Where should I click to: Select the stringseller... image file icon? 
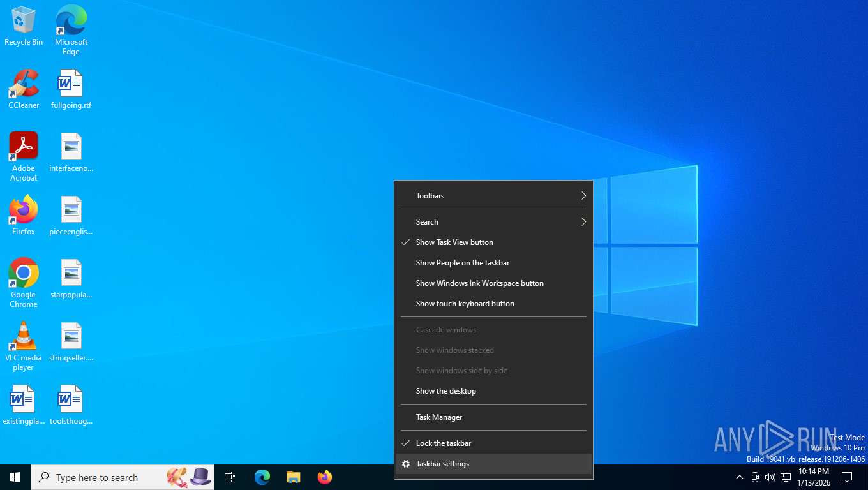pyautogui.click(x=71, y=342)
